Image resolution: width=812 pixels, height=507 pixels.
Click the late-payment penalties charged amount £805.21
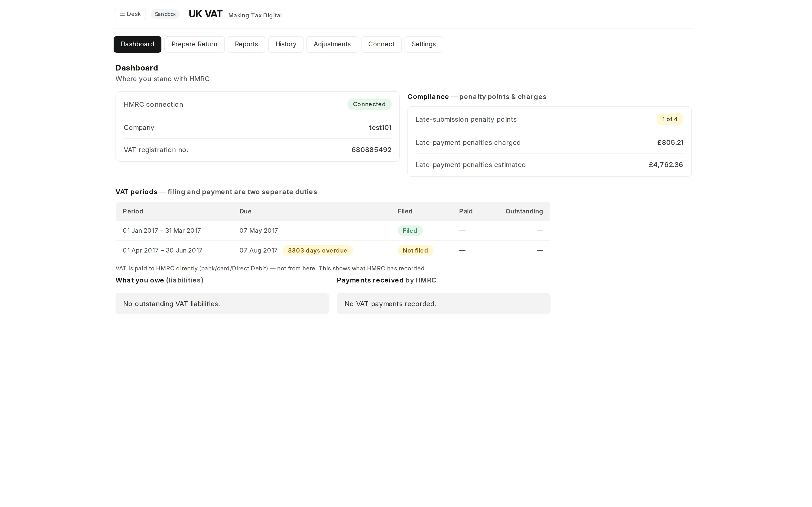(670, 142)
